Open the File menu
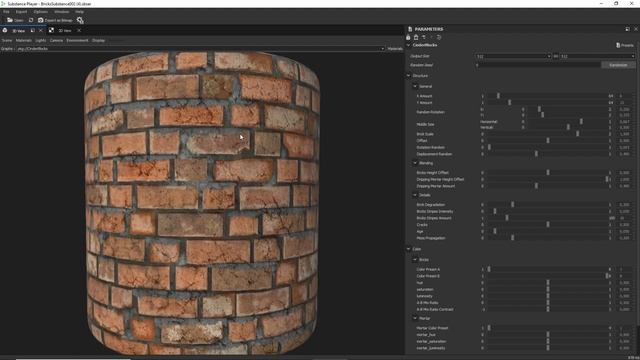 coord(6,12)
